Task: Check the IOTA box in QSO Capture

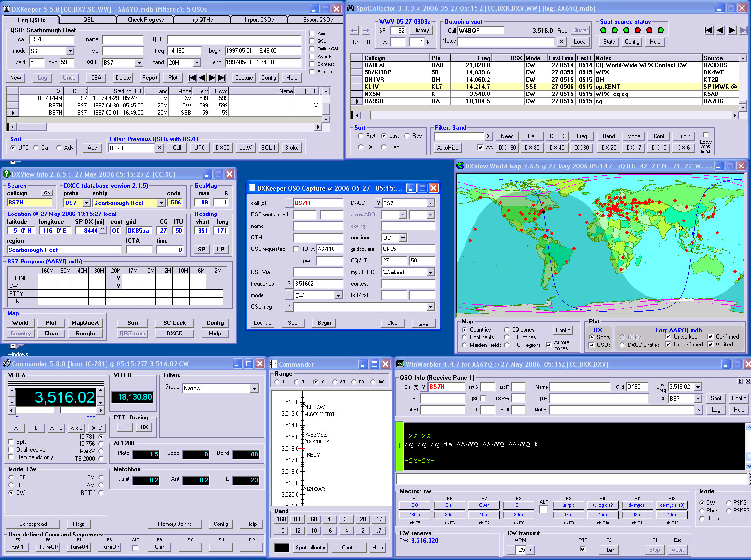Action: click(296, 249)
